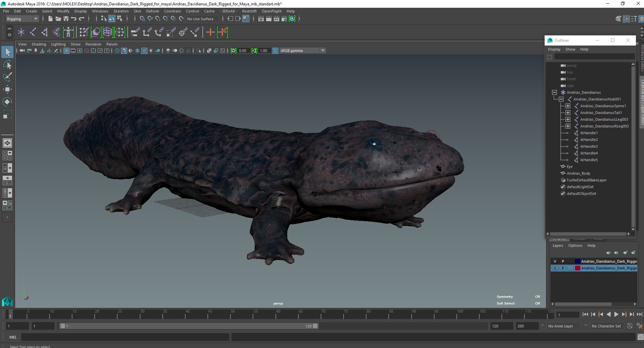Toggle visibility V of highlighted second layer
Screen dimensions: 644x348
pos(555,268)
